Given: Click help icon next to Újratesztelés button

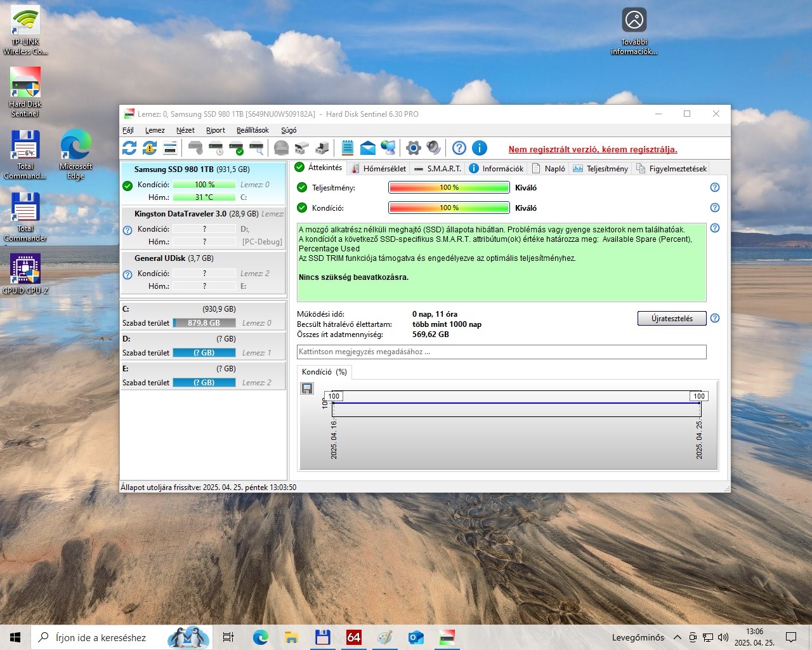Looking at the screenshot, I should click(715, 318).
